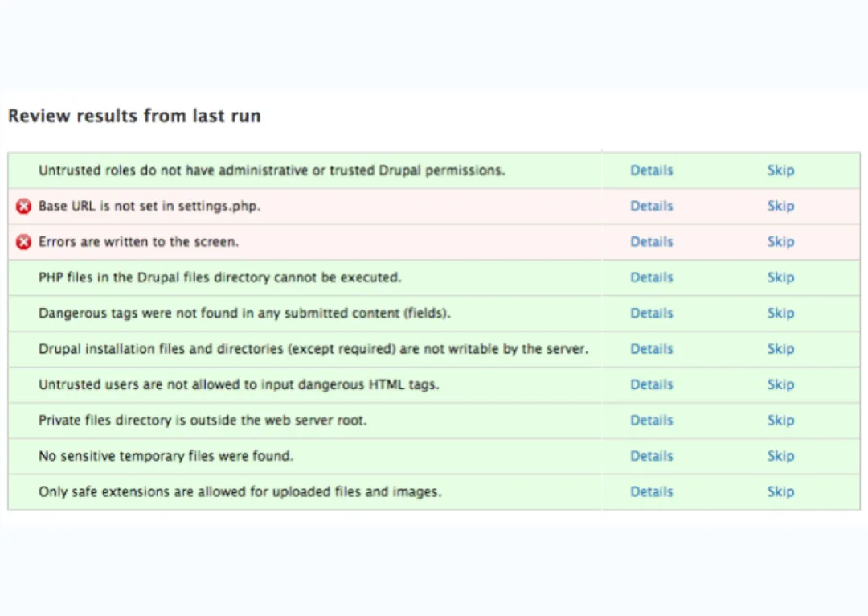Skip the dangerous tags in content check

click(x=780, y=313)
